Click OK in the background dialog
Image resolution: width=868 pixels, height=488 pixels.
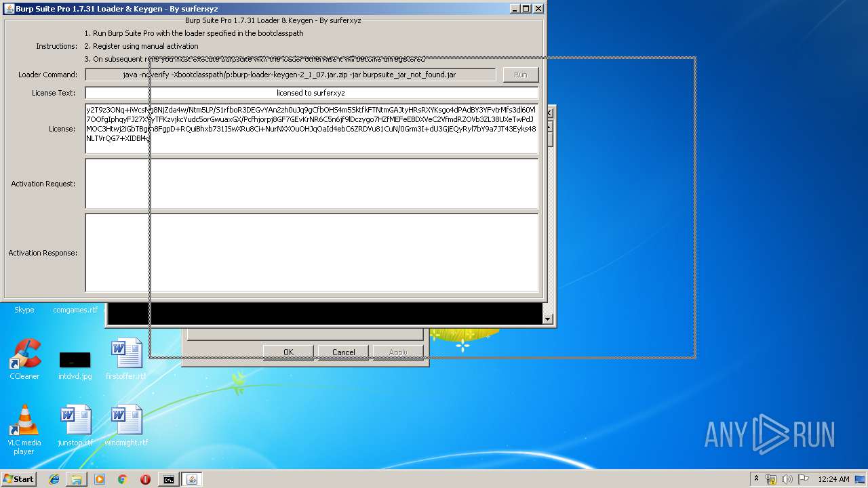coord(288,352)
